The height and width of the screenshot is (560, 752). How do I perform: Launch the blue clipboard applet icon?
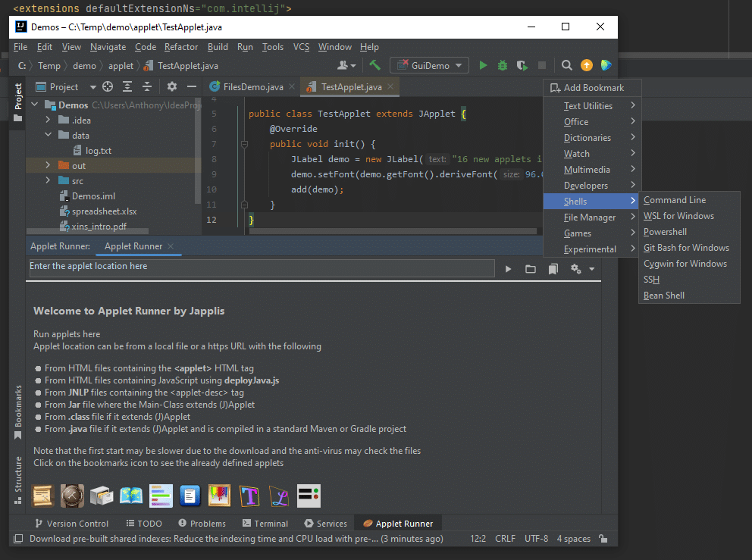(x=190, y=496)
